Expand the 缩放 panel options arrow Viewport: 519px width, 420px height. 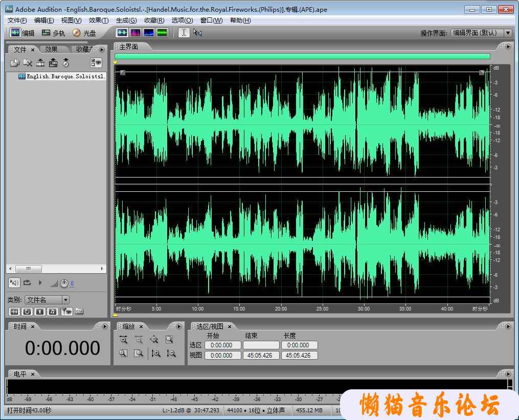[x=179, y=326]
